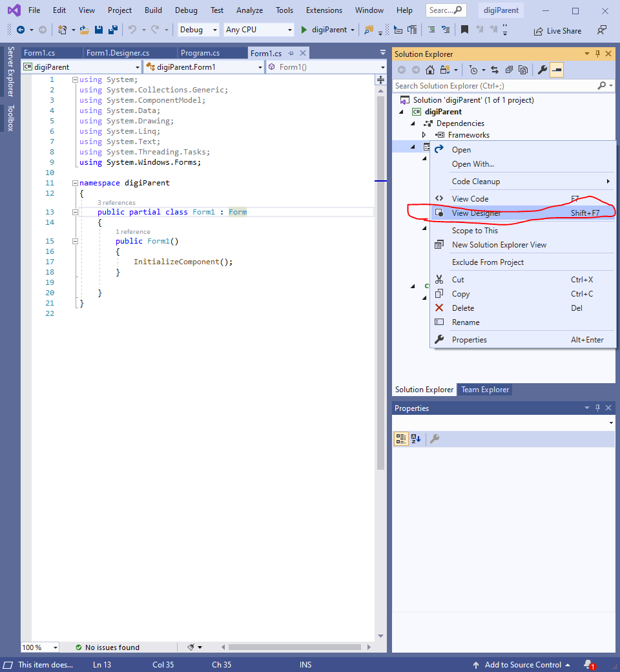Click the Open File folder icon
This screenshot has width=620, height=672.
(85, 30)
